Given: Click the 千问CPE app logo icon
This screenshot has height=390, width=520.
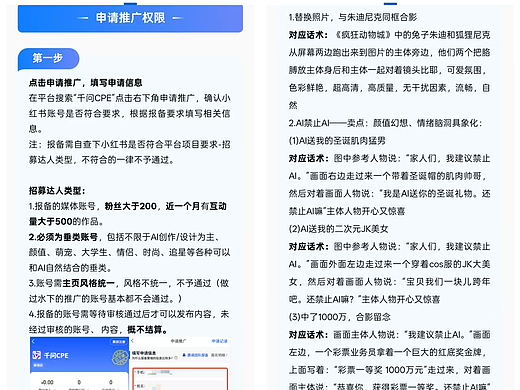Looking at the screenshot, I should [x=37, y=355].
